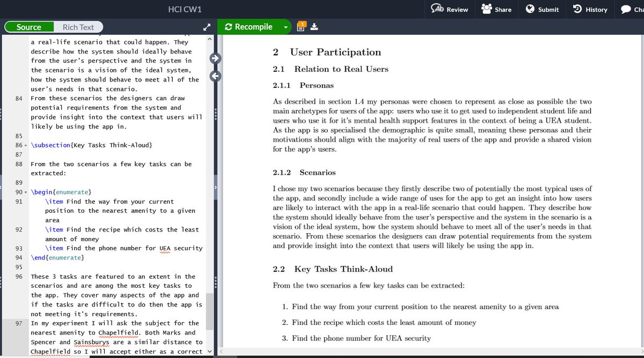Collapse the subsection fold at line 86
This screenshot has height=358, width=644.
26,145
